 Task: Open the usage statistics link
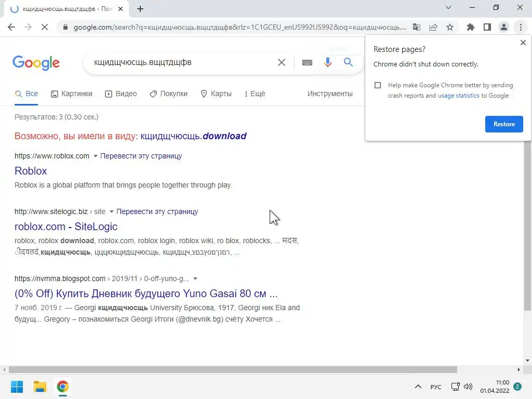[x=458, y=96]
